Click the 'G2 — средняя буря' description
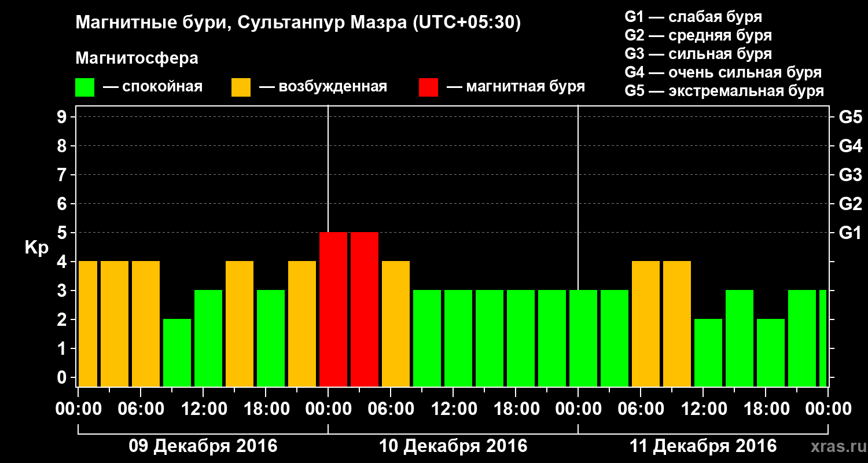Image resolution: width=868 pixels, height=463 pixels. (698, 35)
